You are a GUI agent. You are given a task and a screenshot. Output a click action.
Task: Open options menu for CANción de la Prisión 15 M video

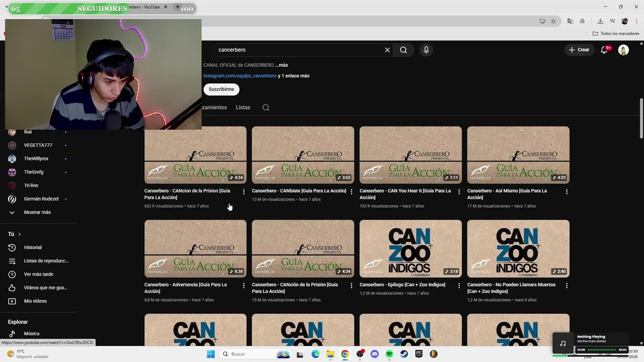point(351,286)
